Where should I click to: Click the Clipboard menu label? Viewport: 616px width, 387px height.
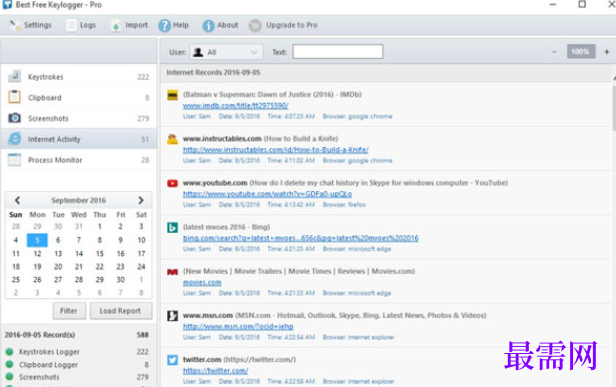(x=44, y=97)
